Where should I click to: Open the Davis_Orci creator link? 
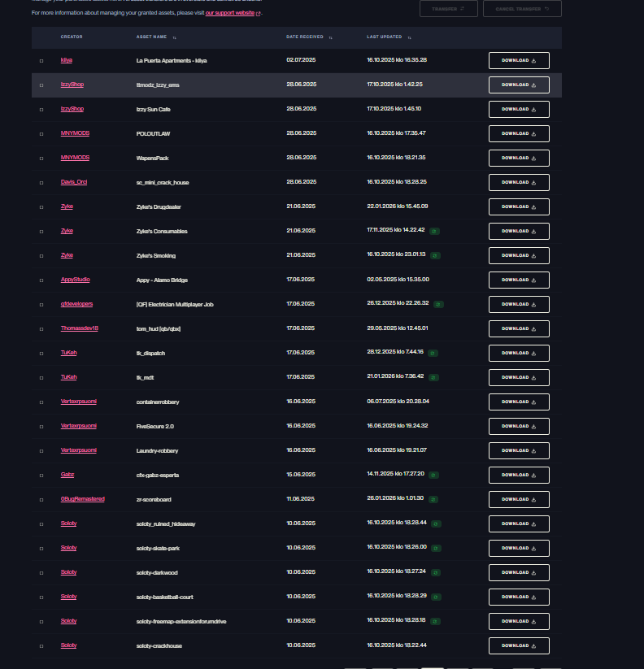point(74,182)
